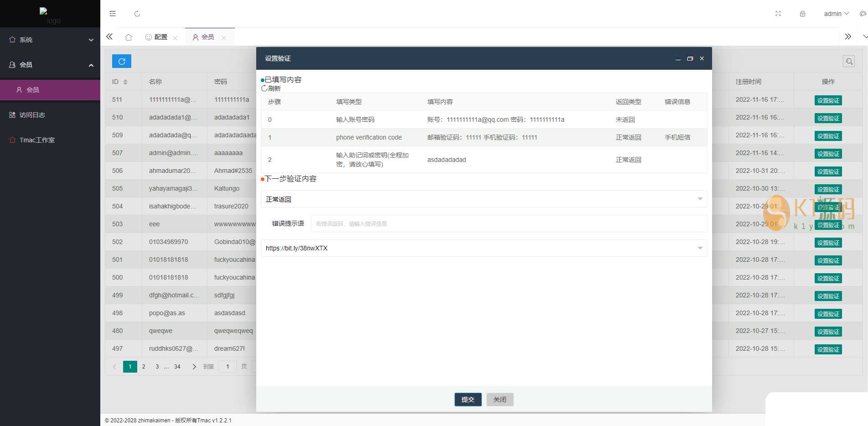Click the page number jump input
868x426 pixels.
pyautogui.click(x=227, y=367)
